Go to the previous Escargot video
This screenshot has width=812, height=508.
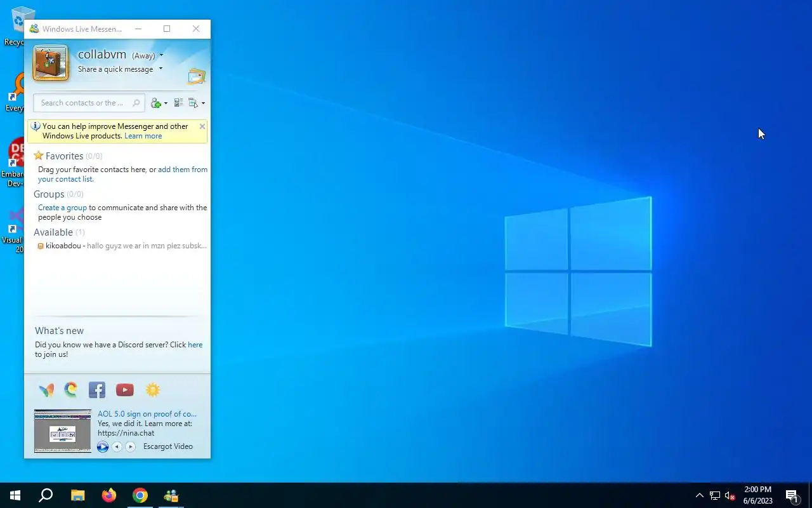pyautogui.click(x=117, y=446)
